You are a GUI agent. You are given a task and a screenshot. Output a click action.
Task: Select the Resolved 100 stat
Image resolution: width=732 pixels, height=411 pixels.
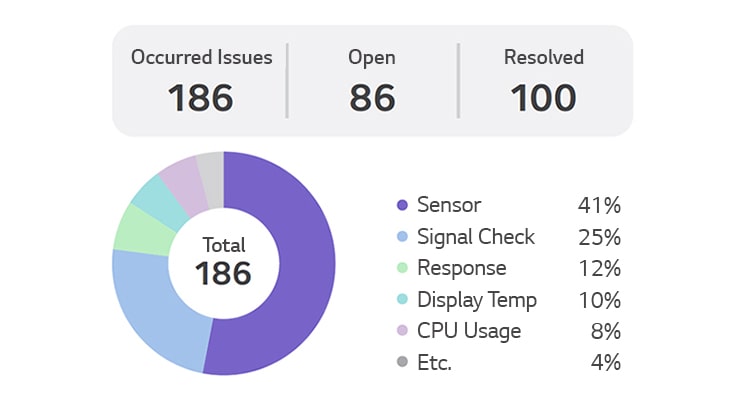point(543,80)
